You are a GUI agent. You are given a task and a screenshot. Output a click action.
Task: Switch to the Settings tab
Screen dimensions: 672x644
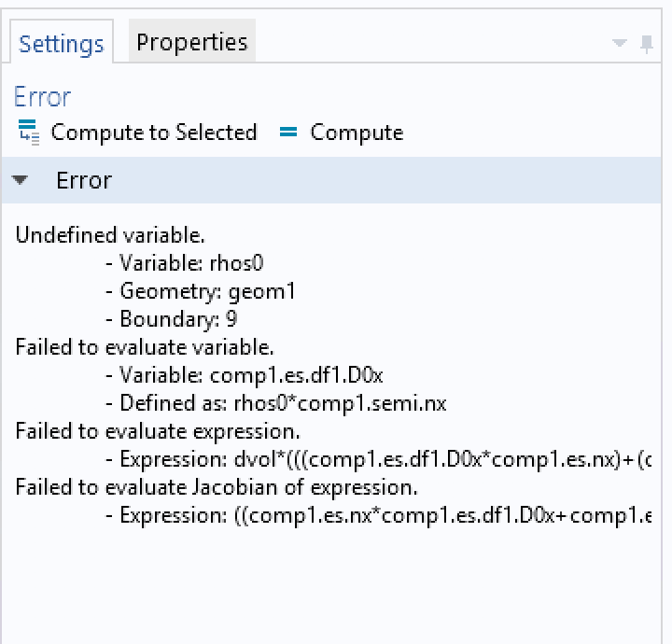coord(61,44)
